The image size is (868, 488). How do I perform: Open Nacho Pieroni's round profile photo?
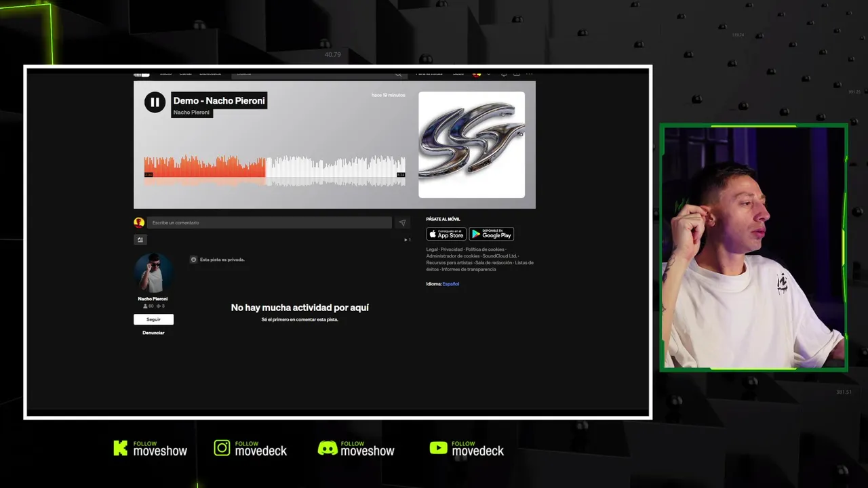[153, 272]
